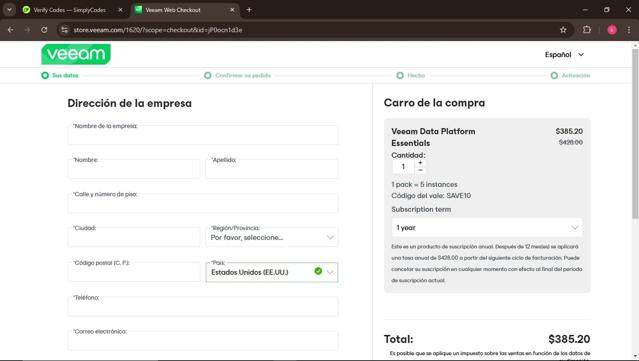
Task: Open the tab search dropdown arrow
Action: pos(9,10)
